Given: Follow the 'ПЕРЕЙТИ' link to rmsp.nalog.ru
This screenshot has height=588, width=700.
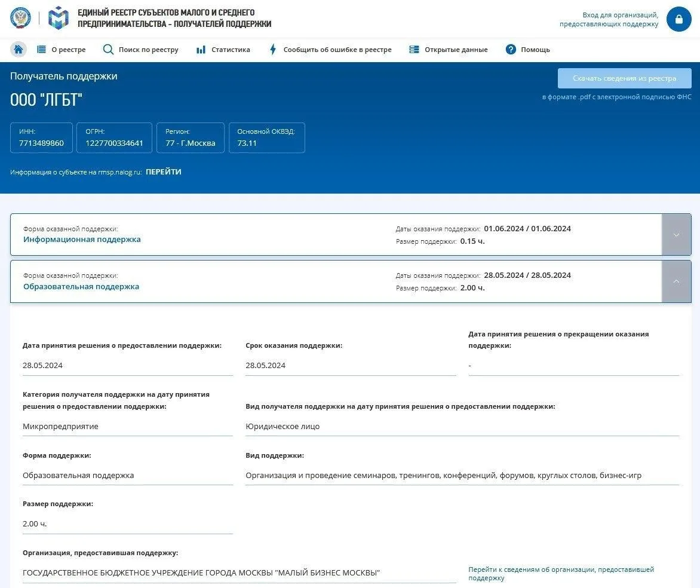Looking at the screenshot, I should 164,171.
